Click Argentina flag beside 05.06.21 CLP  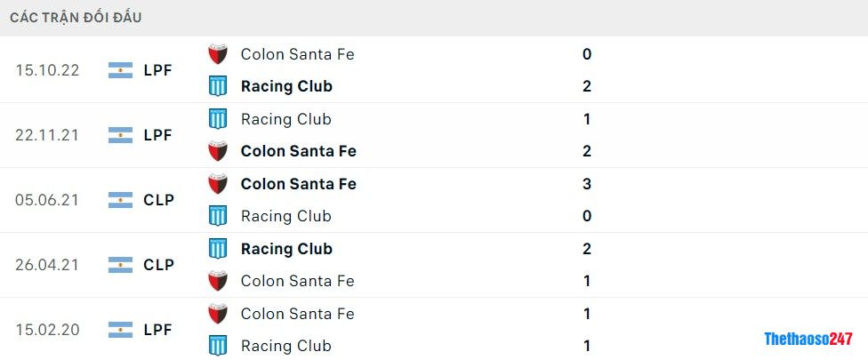(120, 200)
